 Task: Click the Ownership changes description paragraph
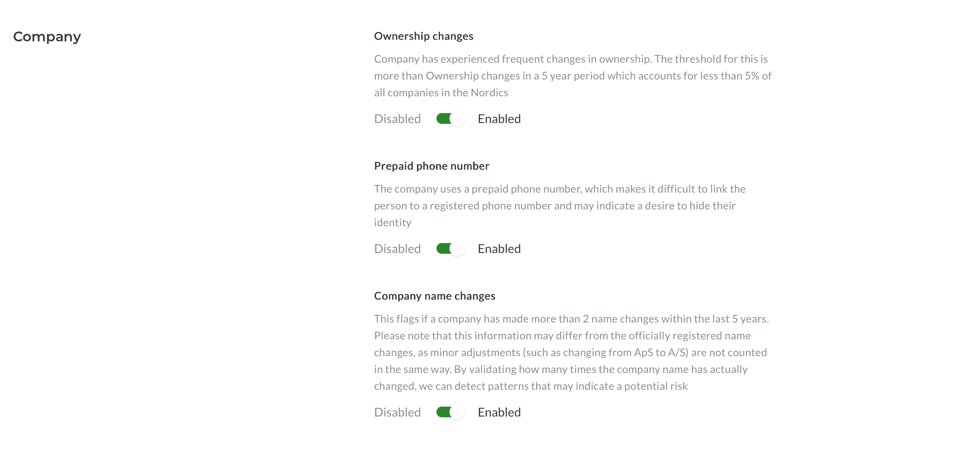pyautogui.click(x=573, y=76)
